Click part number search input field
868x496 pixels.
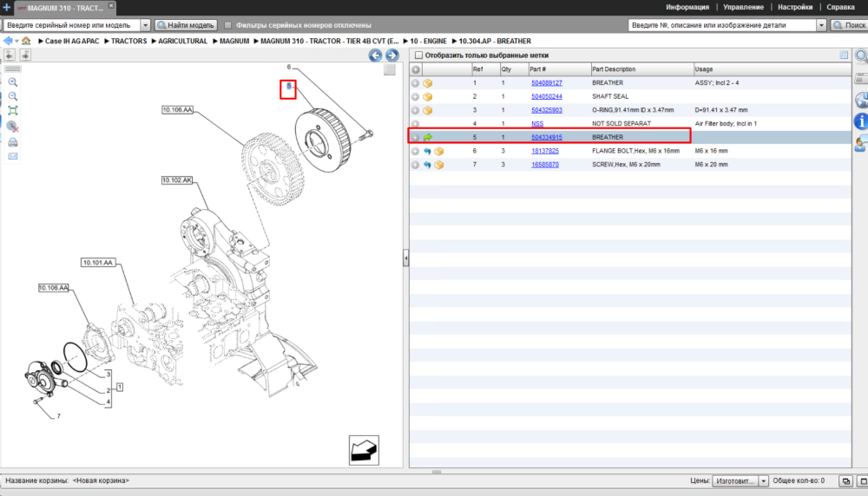(x=722, y=25)
